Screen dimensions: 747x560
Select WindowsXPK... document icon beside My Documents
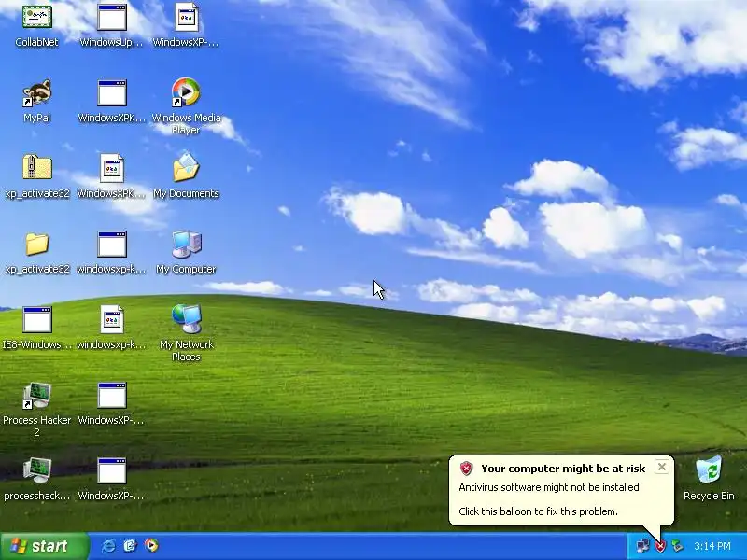pyautogui.click(x=112, y=168)
